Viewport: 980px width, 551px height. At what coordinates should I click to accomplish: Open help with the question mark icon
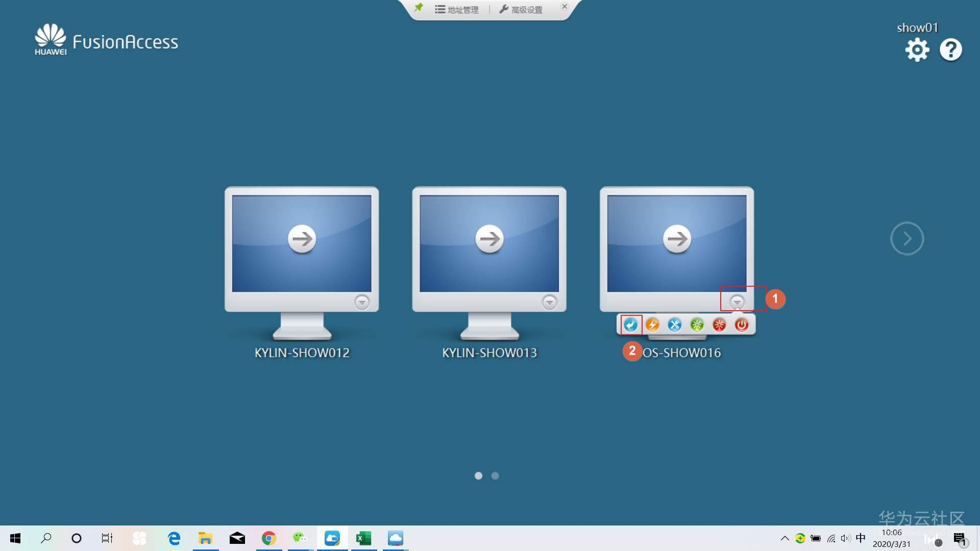950,50
